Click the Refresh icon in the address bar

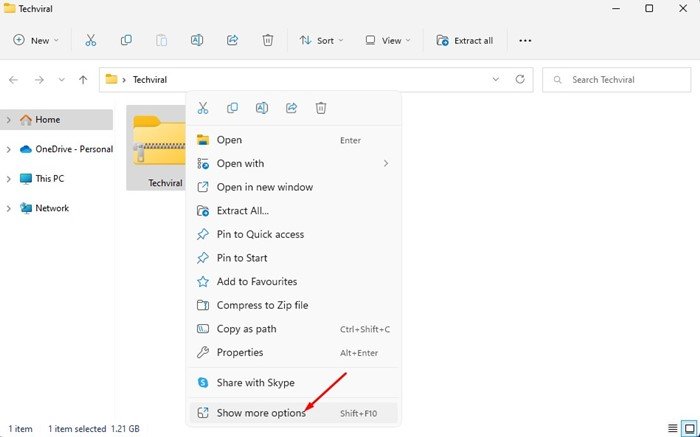coord(520,79)
